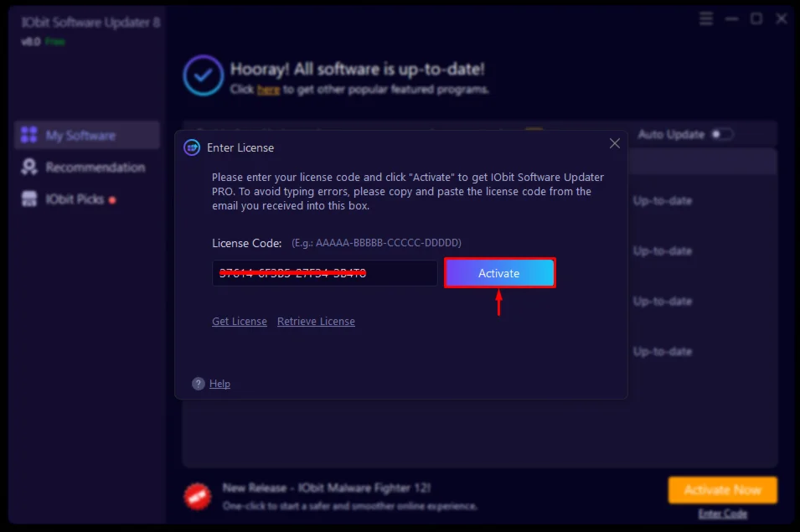Click the License Code input field
This screenshot has height=532, width=800.
tap(324, 273)
